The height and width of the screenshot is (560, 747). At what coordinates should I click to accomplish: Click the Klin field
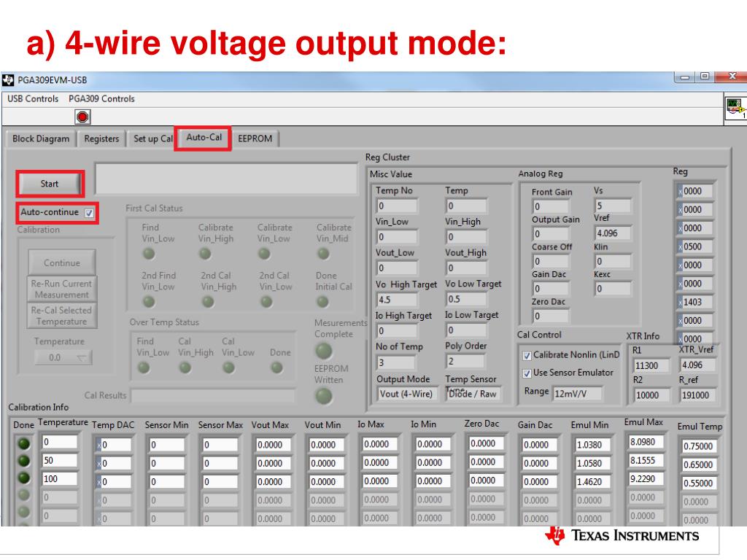[613, 261]
